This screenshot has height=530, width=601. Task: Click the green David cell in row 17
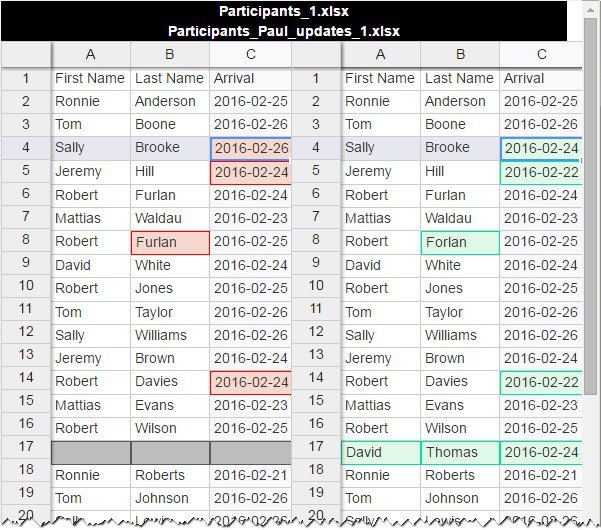point(380,452)
